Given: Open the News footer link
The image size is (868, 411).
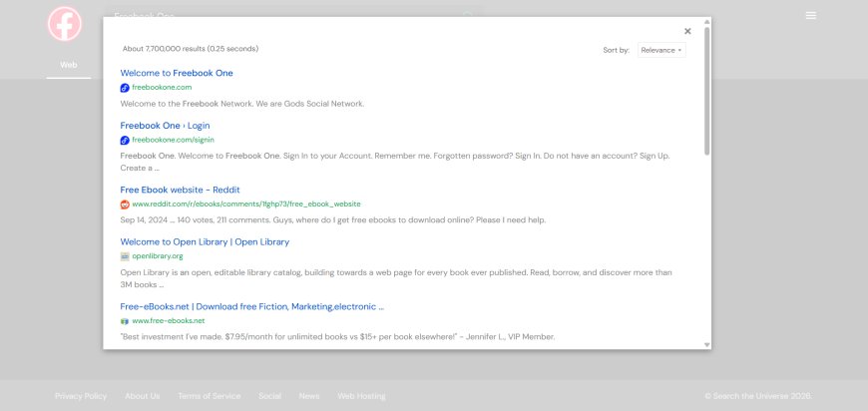Looking at the screenshot, I should (309, 396).
